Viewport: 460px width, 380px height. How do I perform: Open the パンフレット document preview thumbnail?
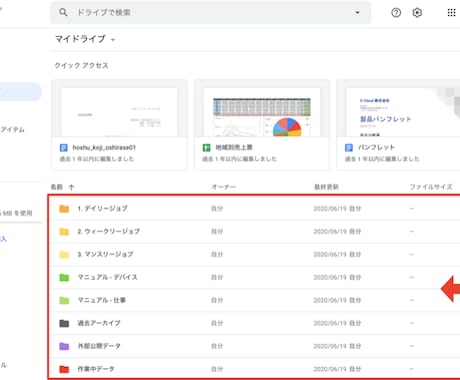[403, 112]
